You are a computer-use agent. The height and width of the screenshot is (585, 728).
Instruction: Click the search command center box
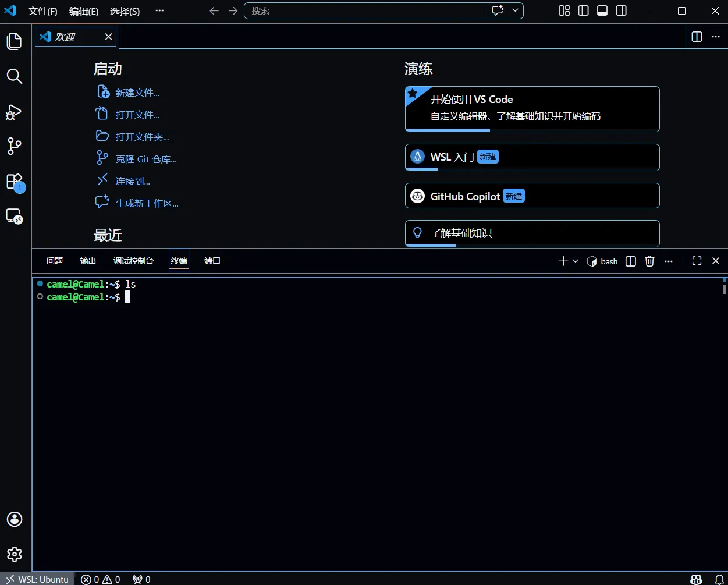365,10
